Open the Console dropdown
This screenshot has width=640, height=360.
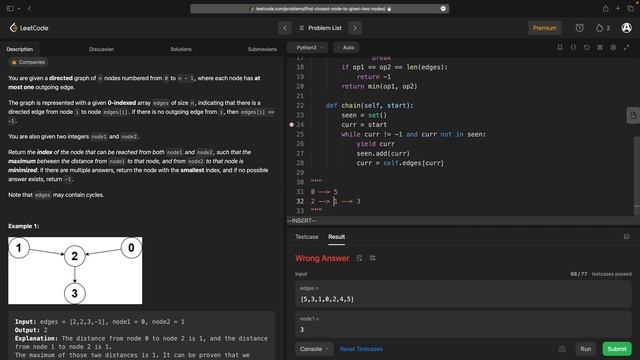tap(313, 349)
